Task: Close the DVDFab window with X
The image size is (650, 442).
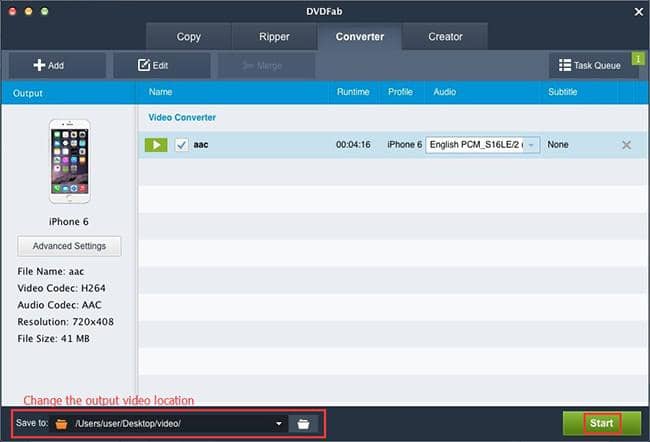Action: pos(639,12)
